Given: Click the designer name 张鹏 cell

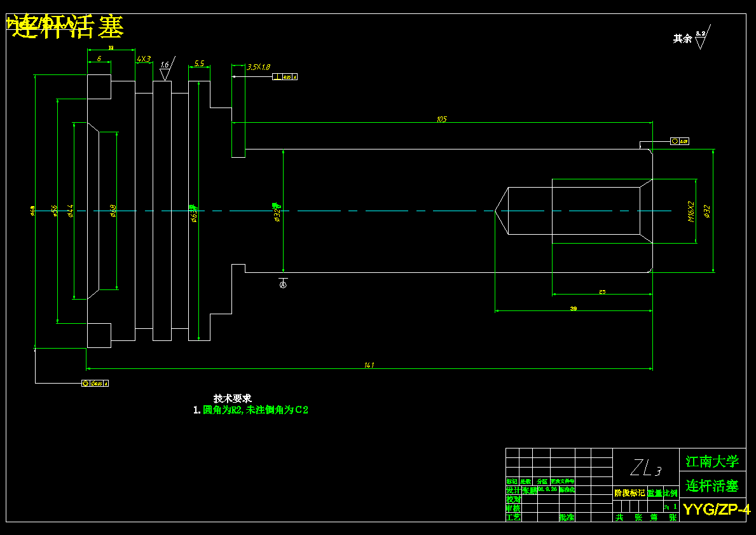Looking at the screenshot, I should (530, 490).
